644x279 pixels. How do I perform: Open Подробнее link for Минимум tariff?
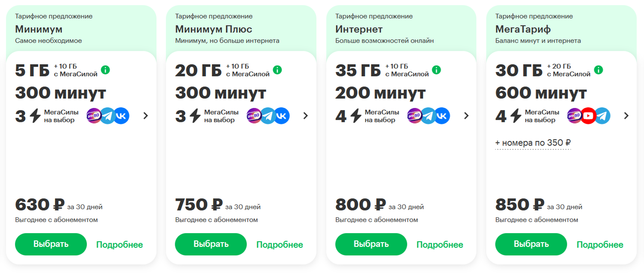[x=119, y=245]
